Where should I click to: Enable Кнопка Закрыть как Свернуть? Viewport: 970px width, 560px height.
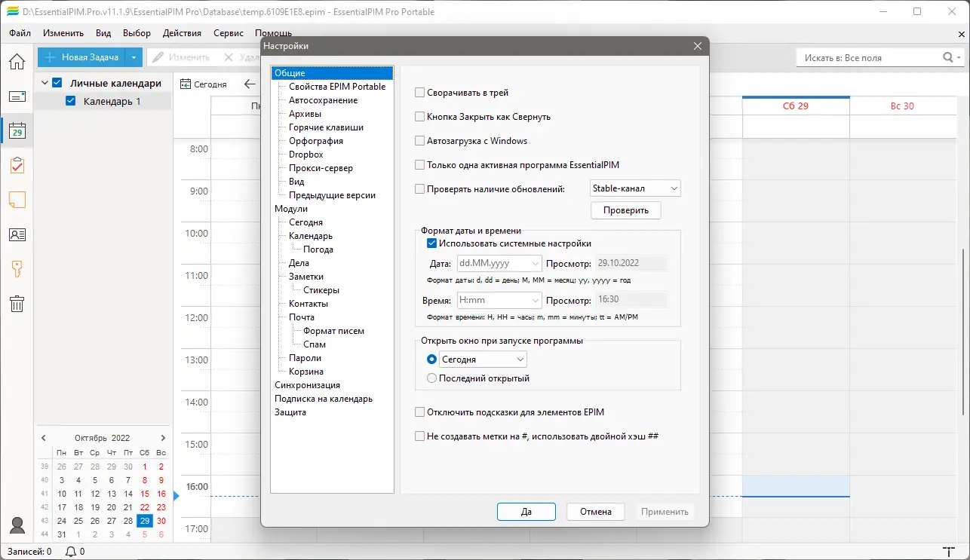tap(420, 117)
